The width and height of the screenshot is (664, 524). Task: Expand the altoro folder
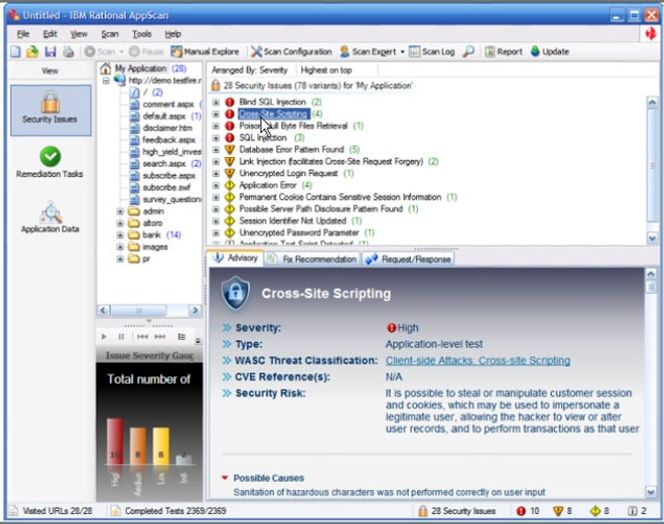[x=120, y=223]
